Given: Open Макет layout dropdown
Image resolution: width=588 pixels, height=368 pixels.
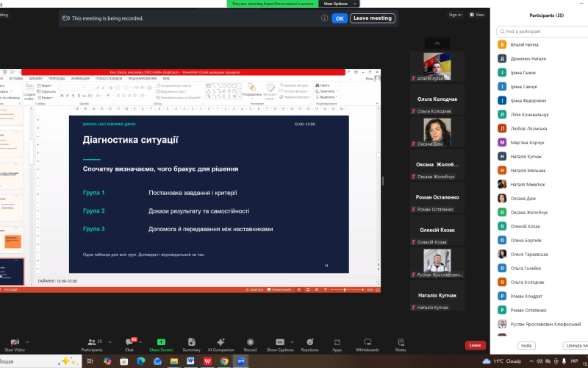Looking at the screenshot, I should point(46,85).
